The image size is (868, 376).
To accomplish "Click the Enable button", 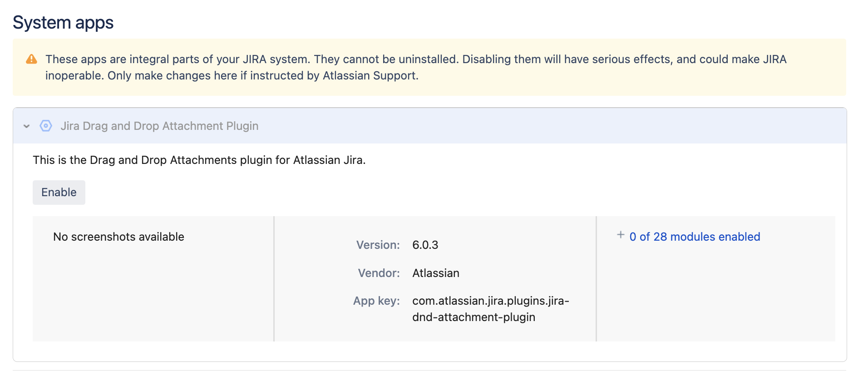I will pos(59,193).
